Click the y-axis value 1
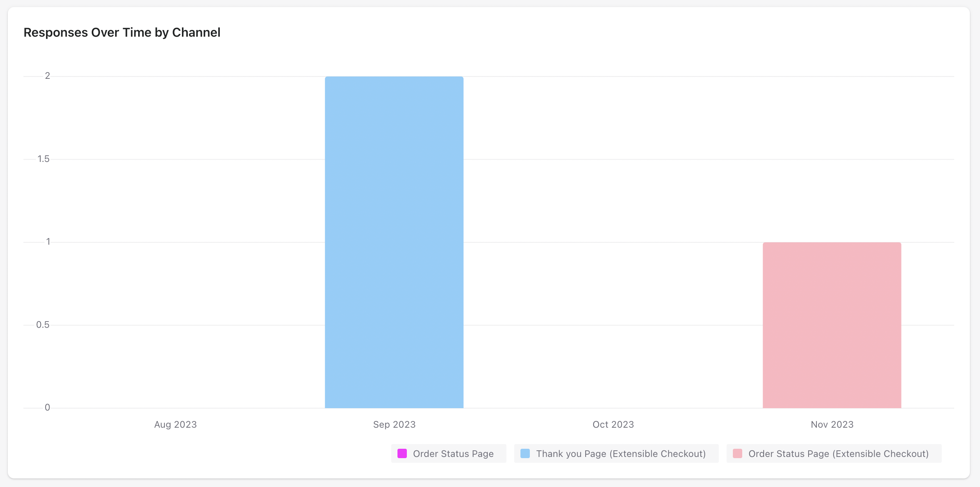The height and width of the screenshot is (487, 980). tap(48, 242)
